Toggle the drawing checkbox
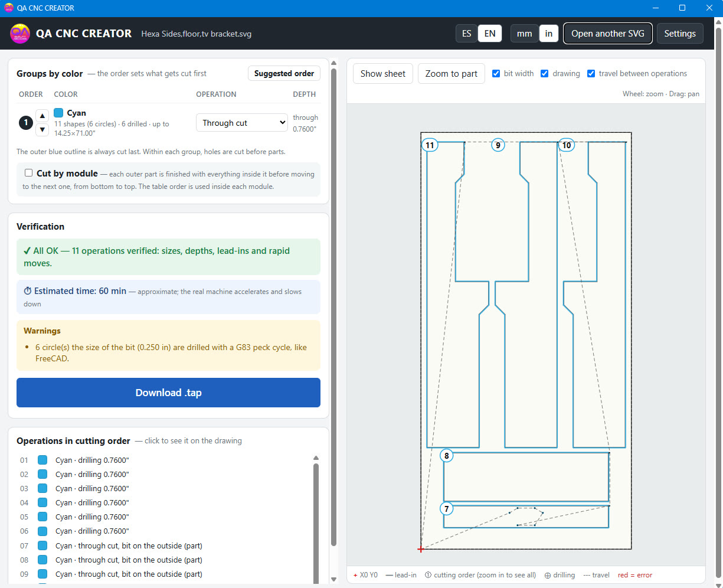Screen dimensions: 723x588 coord(545,73)
